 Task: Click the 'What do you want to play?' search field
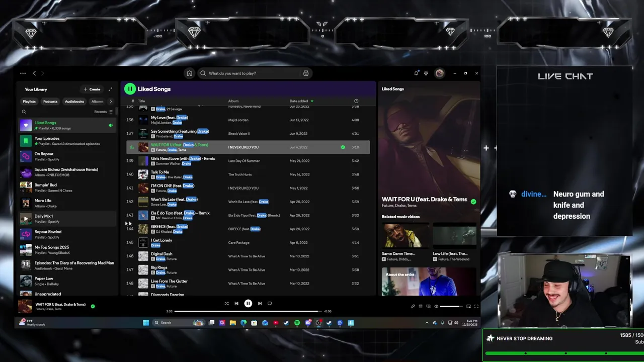tap(249, 73)
